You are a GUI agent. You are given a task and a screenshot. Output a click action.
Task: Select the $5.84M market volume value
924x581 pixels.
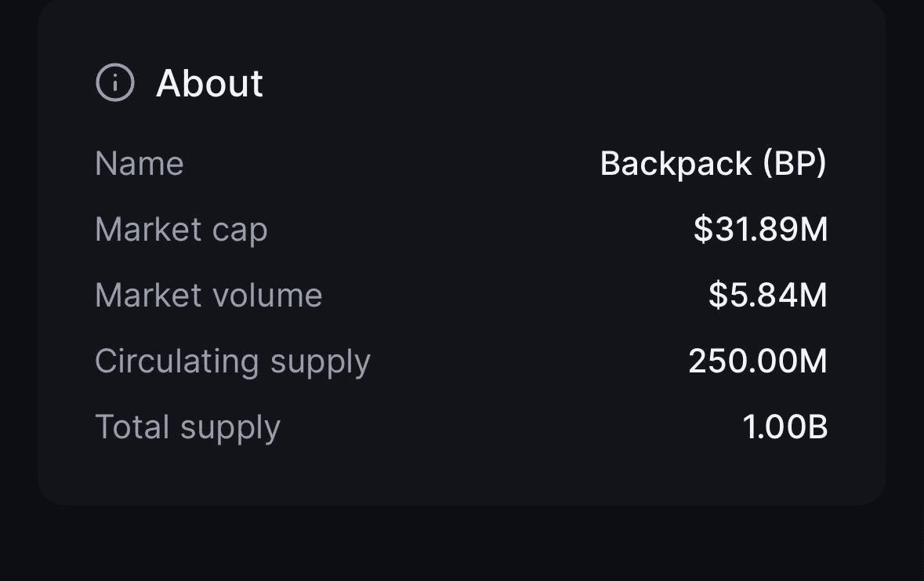(x=767, y=296)
